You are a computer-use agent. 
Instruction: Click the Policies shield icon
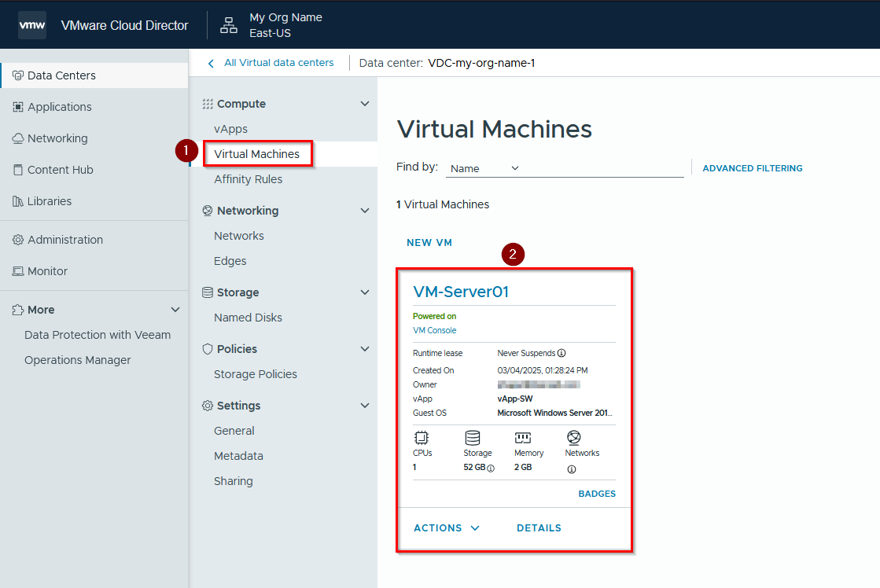coord(208,349)
